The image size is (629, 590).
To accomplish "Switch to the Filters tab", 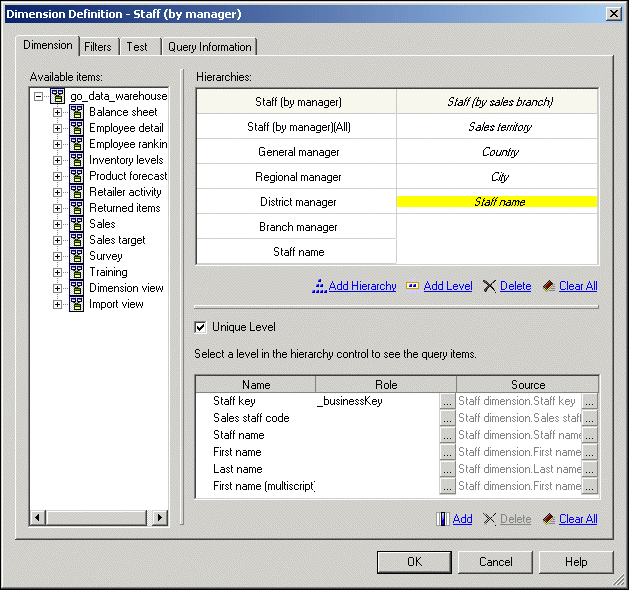I will pyautogui.click(x=98, y=47).
